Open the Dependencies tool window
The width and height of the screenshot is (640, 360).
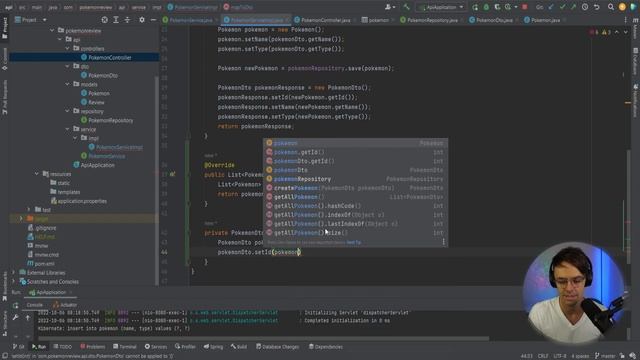[x=326, y=347]
